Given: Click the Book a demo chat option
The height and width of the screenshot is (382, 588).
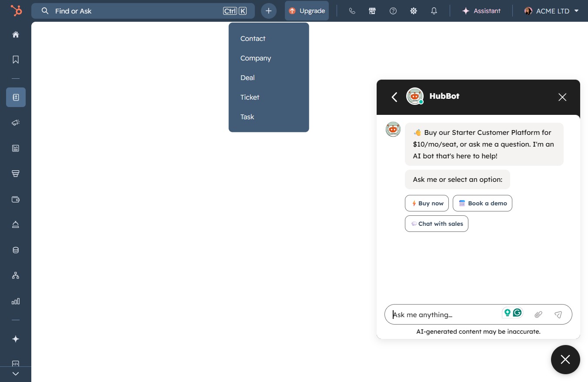Looking at the screenshot, I should coord(482,203).
